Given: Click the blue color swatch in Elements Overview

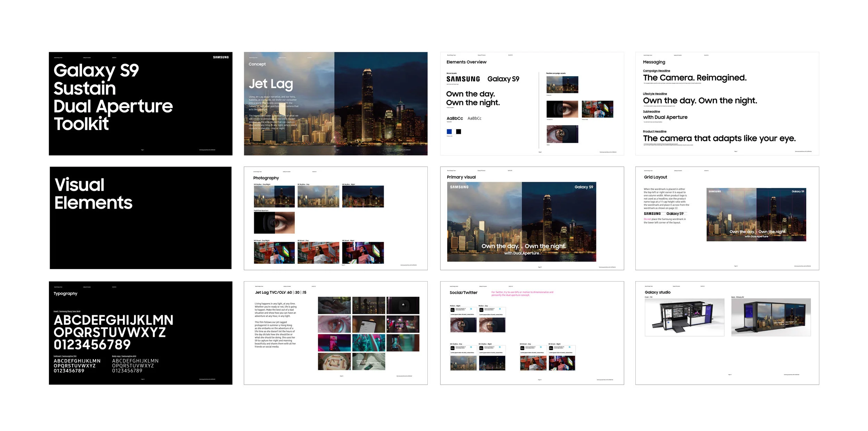Looking at the screenshot, I should tap(449, 132).
